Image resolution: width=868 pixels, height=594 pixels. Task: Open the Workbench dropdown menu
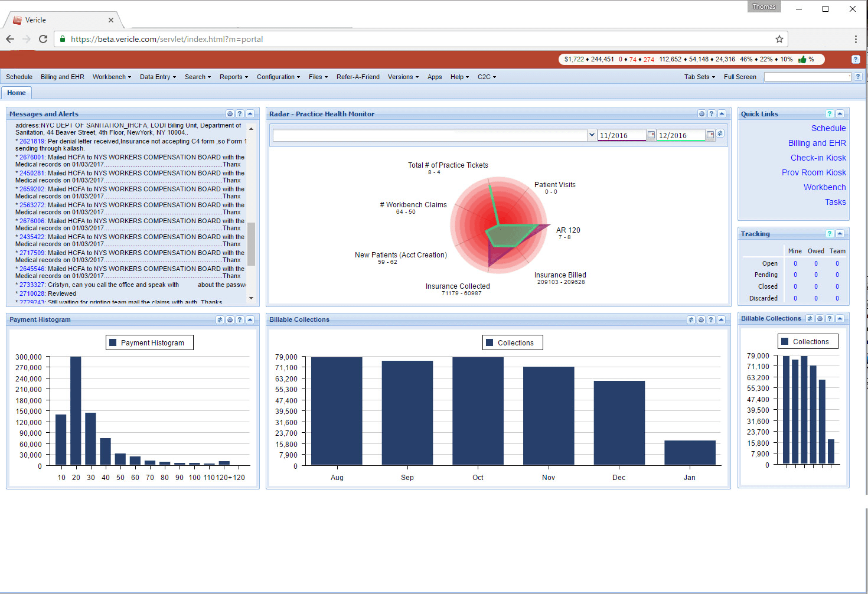112,77
